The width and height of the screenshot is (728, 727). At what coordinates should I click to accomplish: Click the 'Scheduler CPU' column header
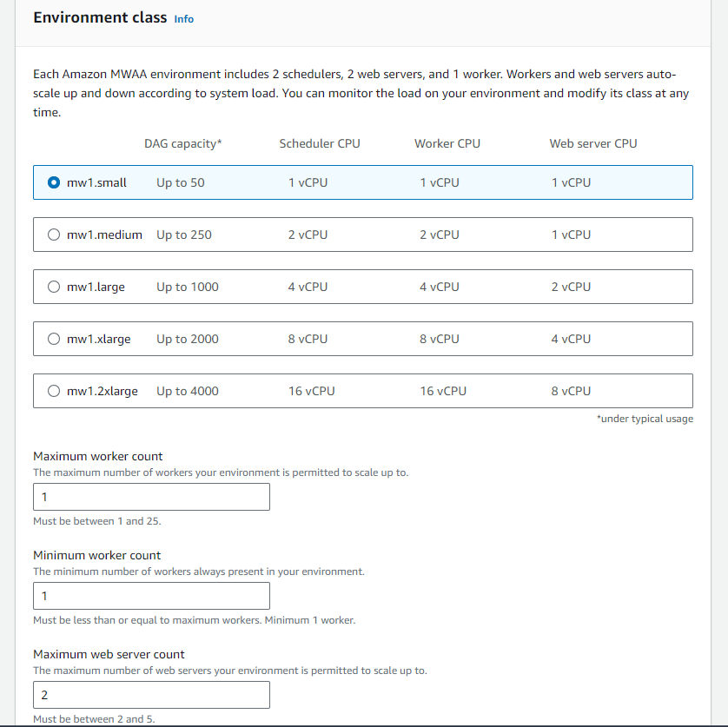pyautogui.click(x=320, y=143)
